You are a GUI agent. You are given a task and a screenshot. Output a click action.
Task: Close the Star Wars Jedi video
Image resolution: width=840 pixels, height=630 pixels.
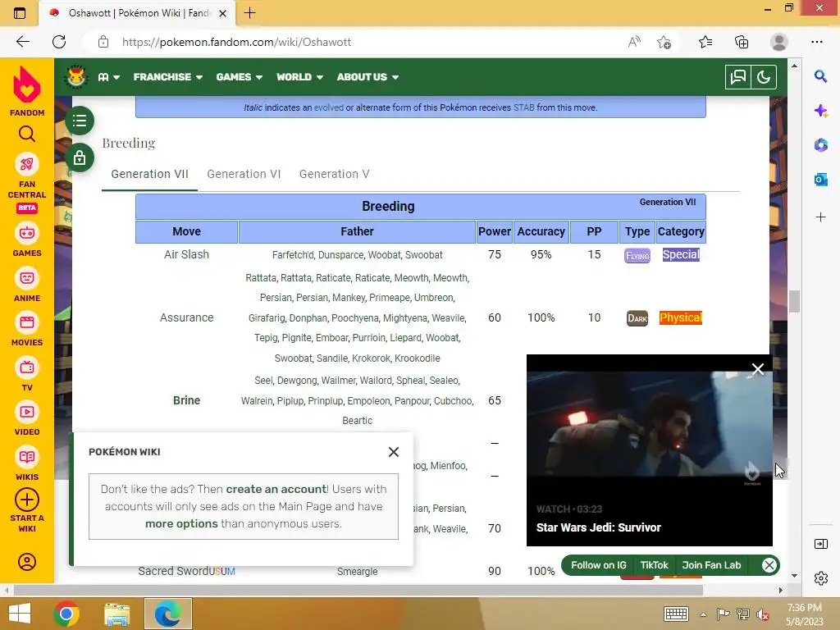pyautogui.click(x=757, y=369)
